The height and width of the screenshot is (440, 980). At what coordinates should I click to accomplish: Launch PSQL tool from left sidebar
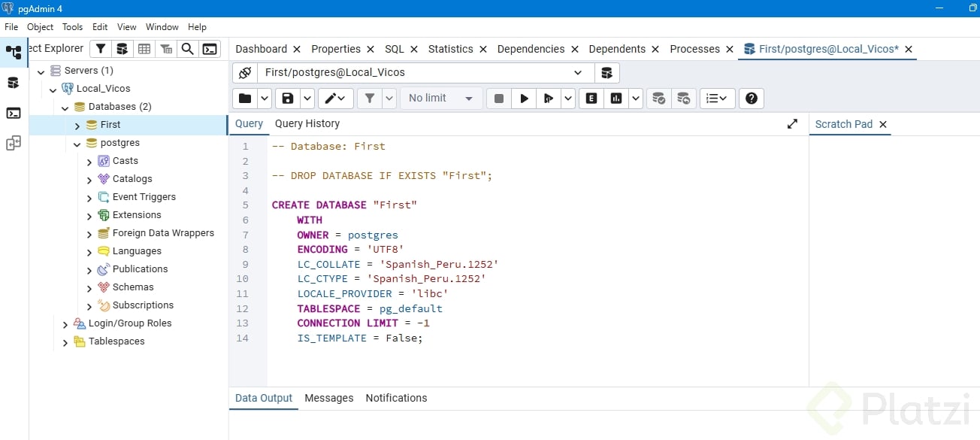point(14,113)
